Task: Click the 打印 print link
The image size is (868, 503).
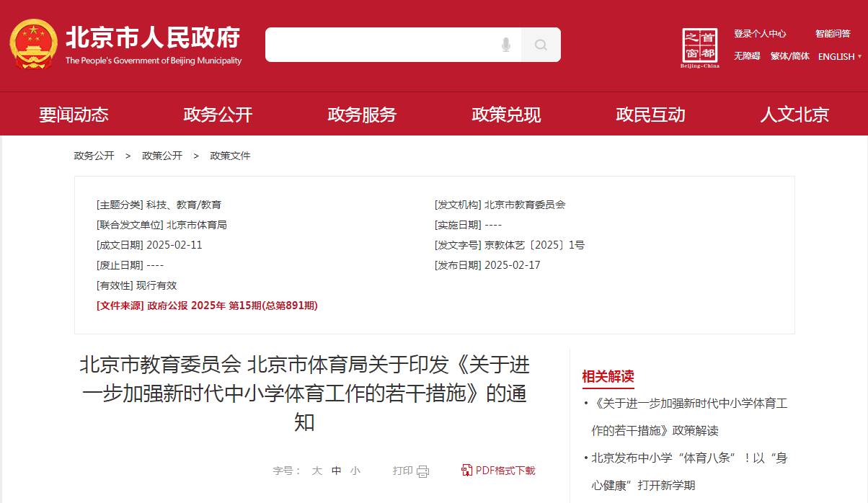Action: 402,471
